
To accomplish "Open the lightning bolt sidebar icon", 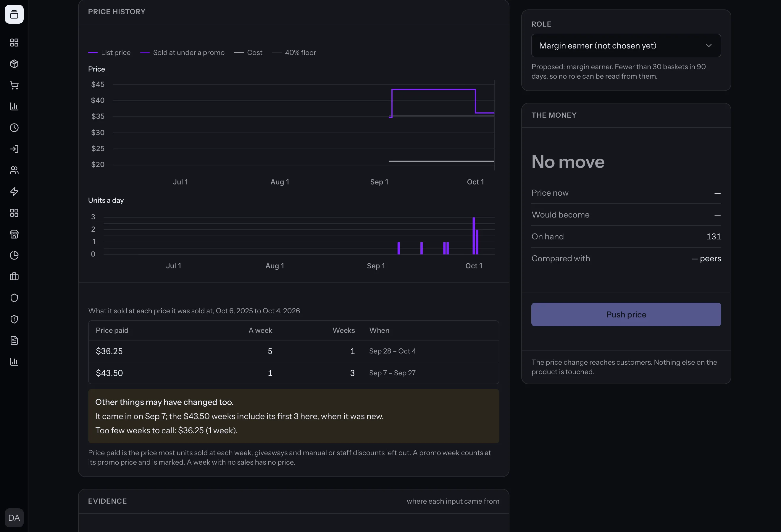I will 14,192.
